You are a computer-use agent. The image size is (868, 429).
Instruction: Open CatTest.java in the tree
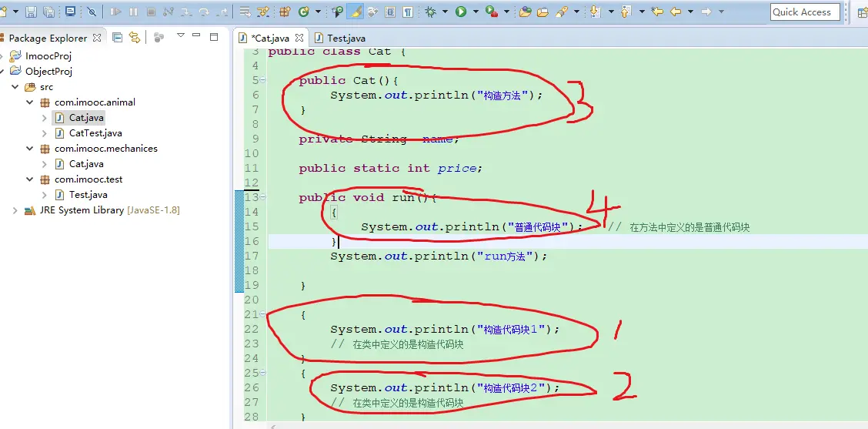click(95, 133)
